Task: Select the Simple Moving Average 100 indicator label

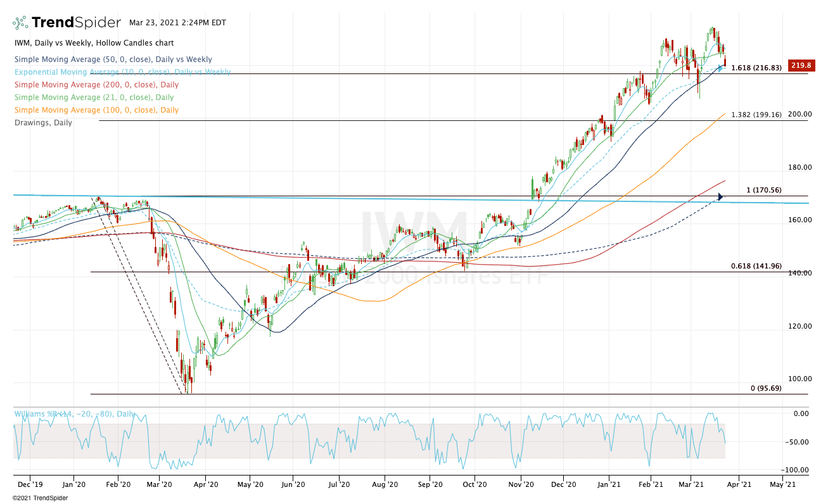Action: [x=96, y=110]
